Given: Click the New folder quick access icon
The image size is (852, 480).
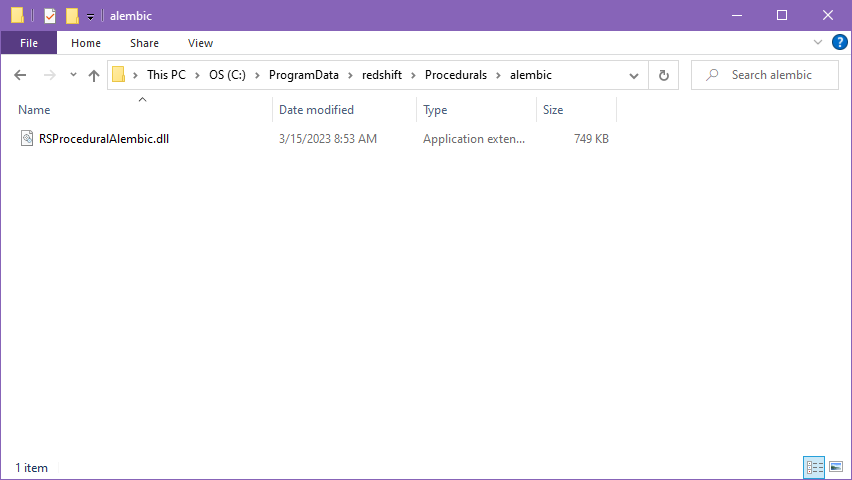Looking at the screenshot, I should point(72,16).
